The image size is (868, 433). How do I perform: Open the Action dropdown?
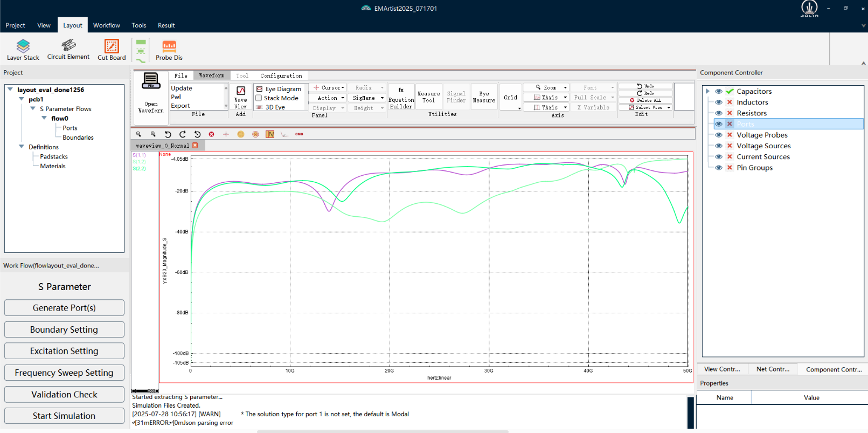(x=328, y=98)
